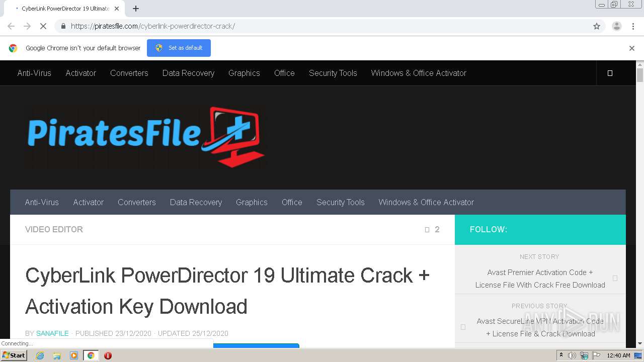Screen dimensions: 644x362
Task: Open previous story Avast SecureLine VPN
Action: (x=540, y=327)
